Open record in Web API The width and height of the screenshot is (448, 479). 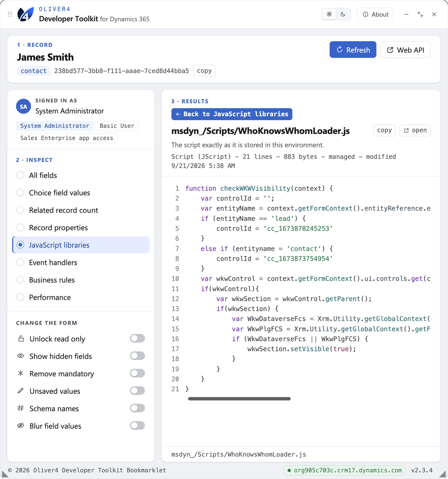pyautogui.click(x=405, y=50)
